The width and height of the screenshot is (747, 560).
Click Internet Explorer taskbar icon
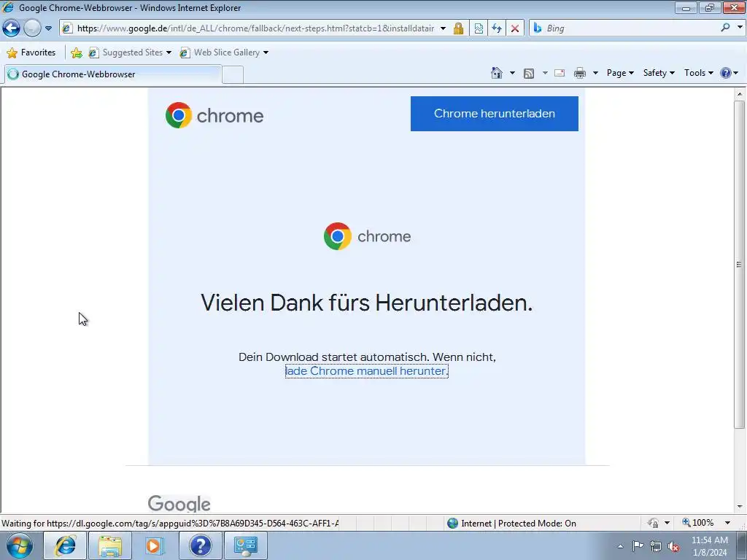64,545
